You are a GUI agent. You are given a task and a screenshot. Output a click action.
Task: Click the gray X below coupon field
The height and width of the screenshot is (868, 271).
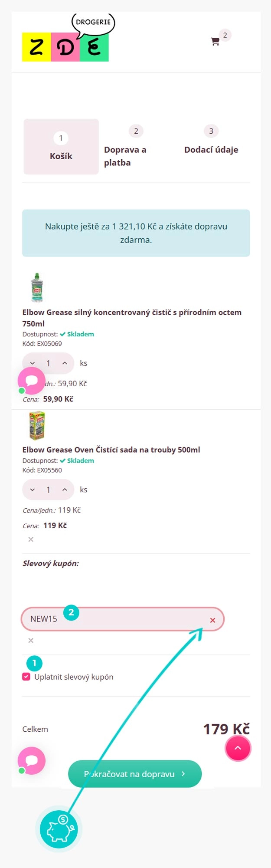pyautogui.click(x=31, y=641)
